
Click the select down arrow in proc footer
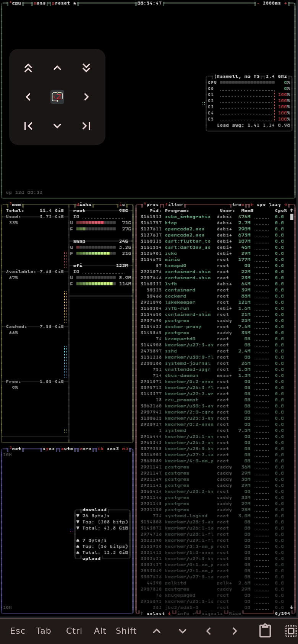(x=169, y=613)
